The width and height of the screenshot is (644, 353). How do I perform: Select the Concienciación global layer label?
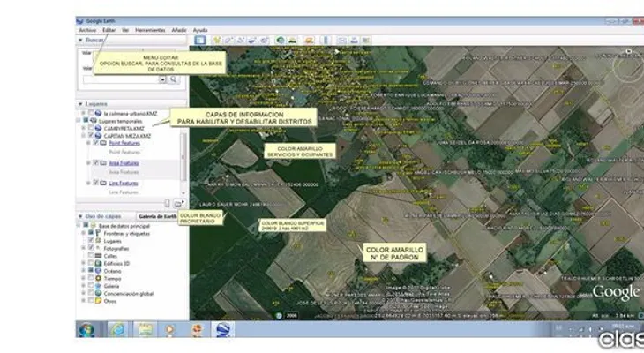[129, 293]
